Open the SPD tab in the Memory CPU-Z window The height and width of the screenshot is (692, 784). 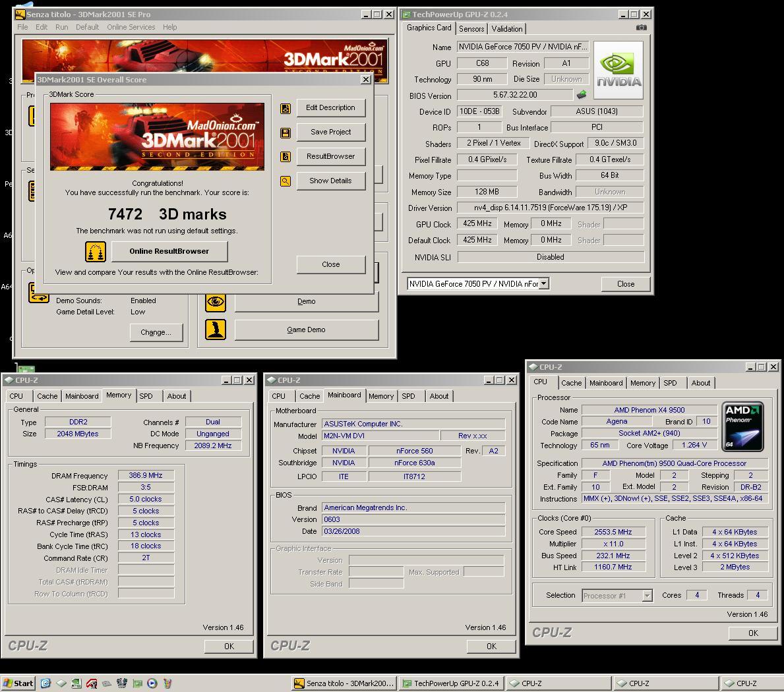146,396
